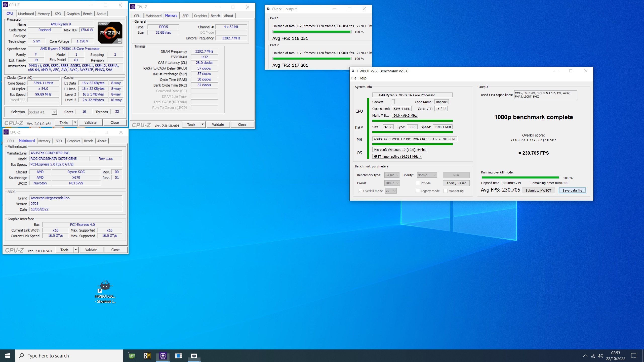Open HWBOTx265 shortcut on desktop
644x362 pixels.
(105, 292)
